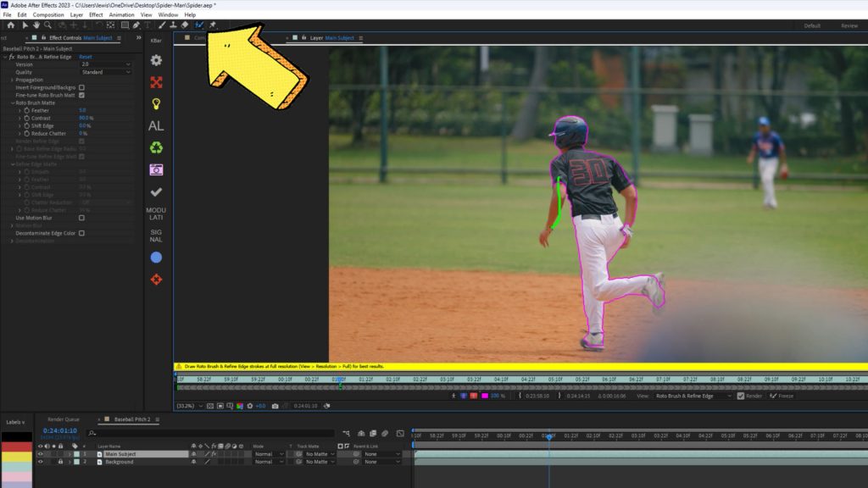
Task: Click the red crossed-arrows KBar icon
Action: coord(156,82)
